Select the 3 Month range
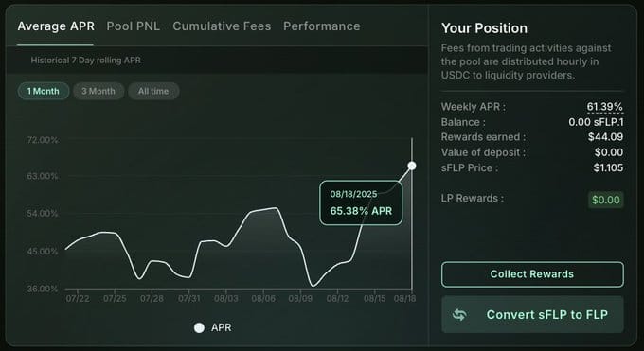 98,91
